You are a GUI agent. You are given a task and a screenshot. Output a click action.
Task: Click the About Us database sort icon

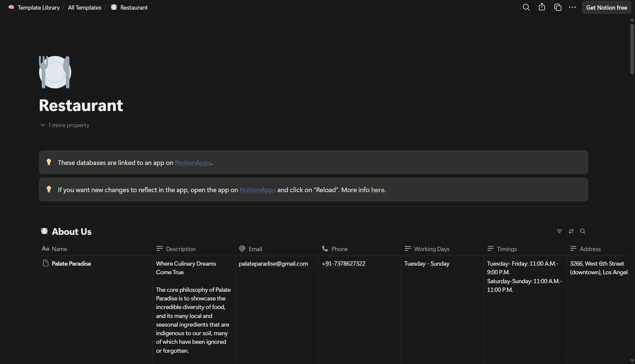point(571,231)
